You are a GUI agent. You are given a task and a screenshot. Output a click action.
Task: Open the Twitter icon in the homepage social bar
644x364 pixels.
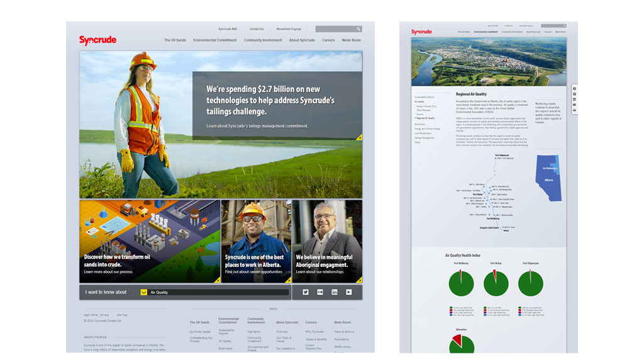point(306,292)
